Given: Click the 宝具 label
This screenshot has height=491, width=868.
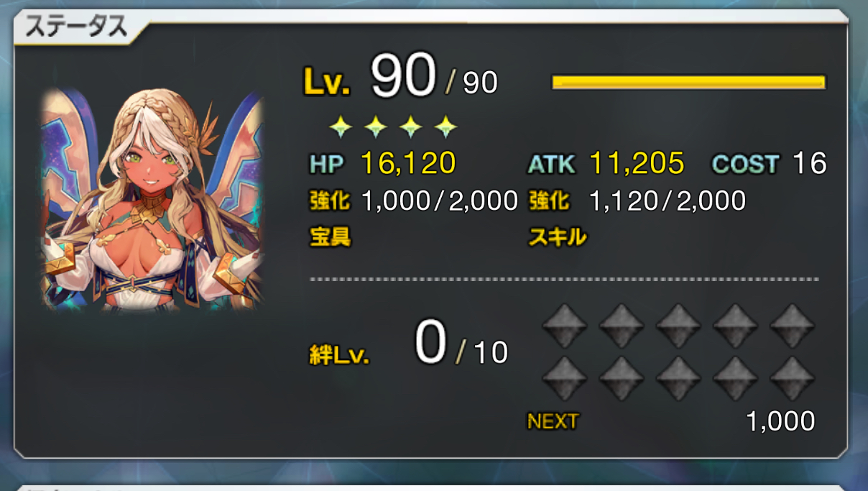Looking at the screenshot, I should pyautogui.click(x=331, y=236).
